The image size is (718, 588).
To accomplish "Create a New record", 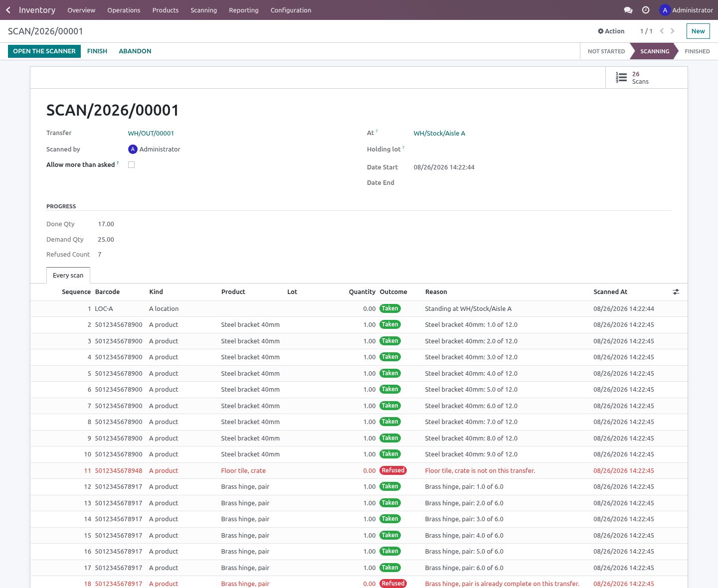I will point(698,31).
